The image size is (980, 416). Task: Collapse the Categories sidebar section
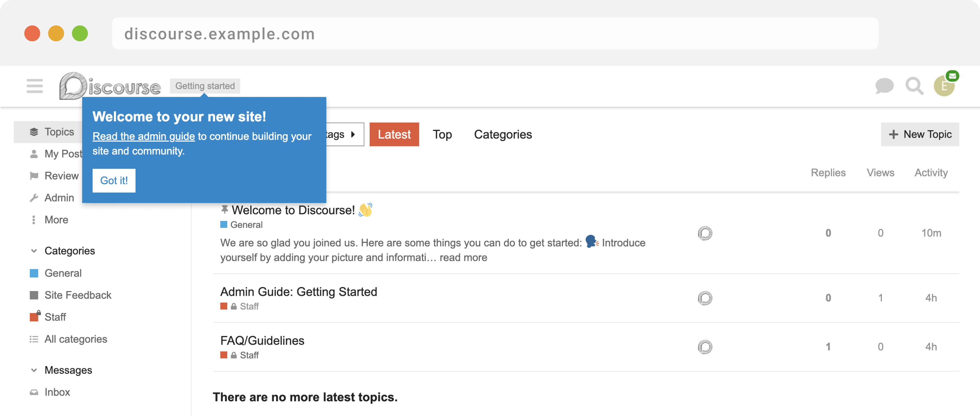[x=34, y=251]
